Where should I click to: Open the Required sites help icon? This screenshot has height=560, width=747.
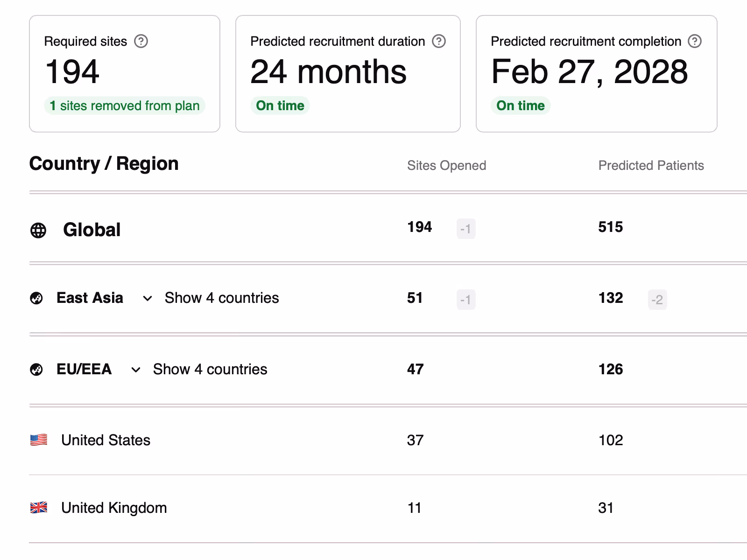click(141, 41)
